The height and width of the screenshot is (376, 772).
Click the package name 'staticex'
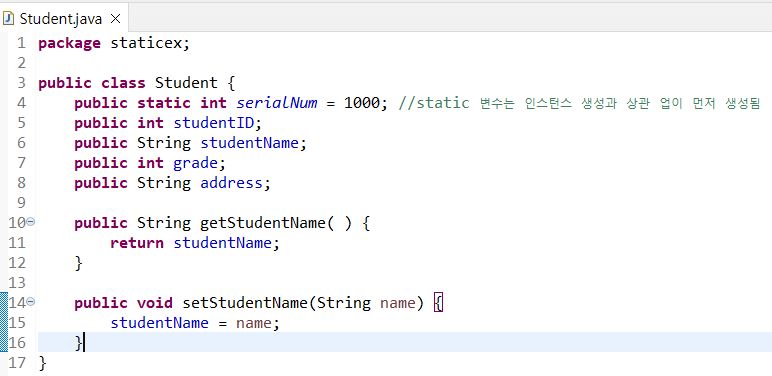(x=145, y=43)
